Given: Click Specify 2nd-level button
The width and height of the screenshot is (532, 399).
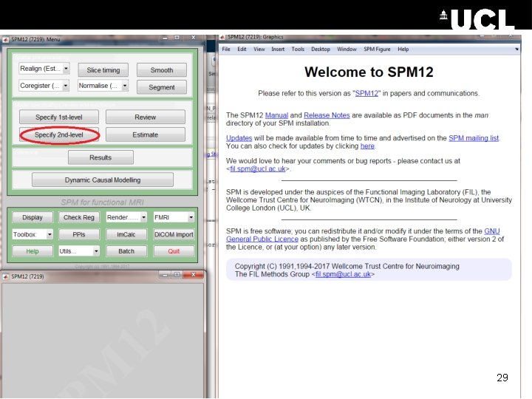Looking at the screenshot, I should tap(59, 134).
